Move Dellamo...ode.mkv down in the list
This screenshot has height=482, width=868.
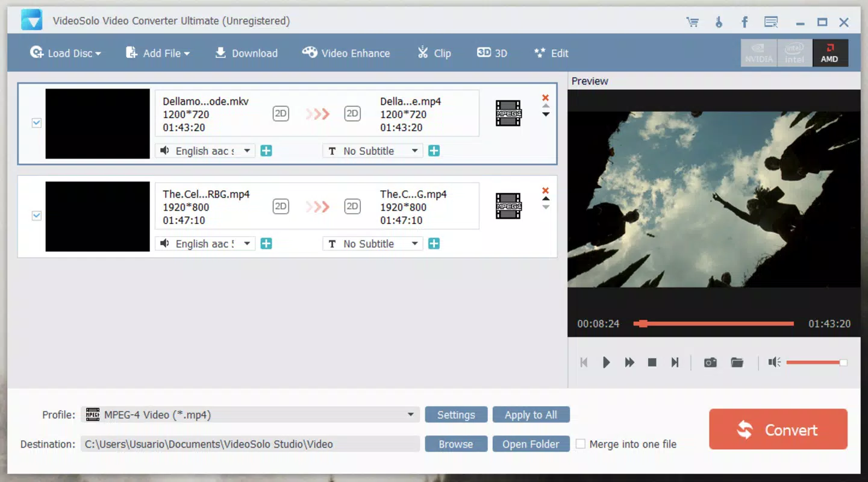[x=546, y=114]
